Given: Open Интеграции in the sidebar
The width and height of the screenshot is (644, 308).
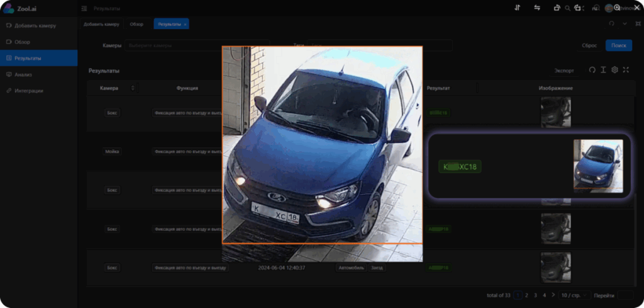Looking at the screenshot, I should coord(29,91).
